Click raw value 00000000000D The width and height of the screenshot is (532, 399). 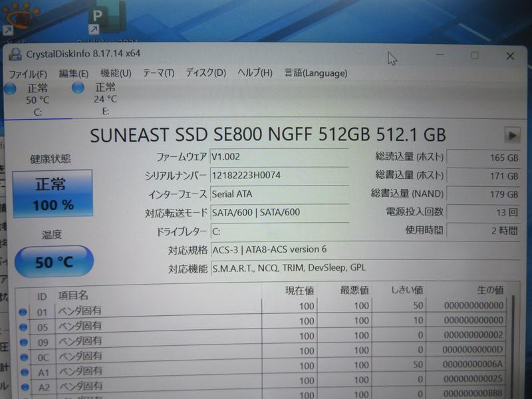tap(473, 350)
